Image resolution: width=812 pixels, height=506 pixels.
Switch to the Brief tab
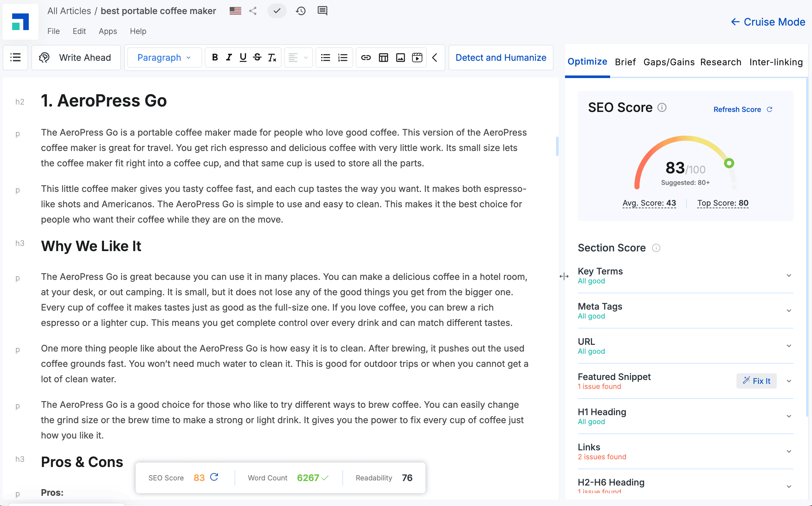(x=625, y=62)
